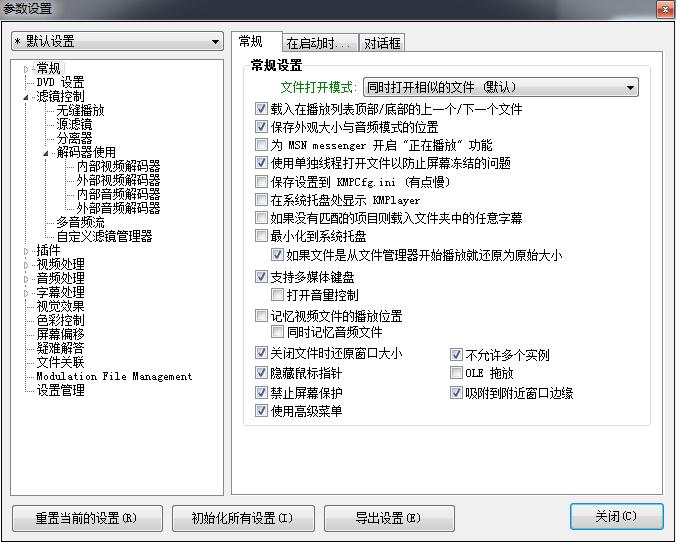676x543 pixels.
Task: Select 疑难解答 in the tree
Action: [x=60, y=348]
